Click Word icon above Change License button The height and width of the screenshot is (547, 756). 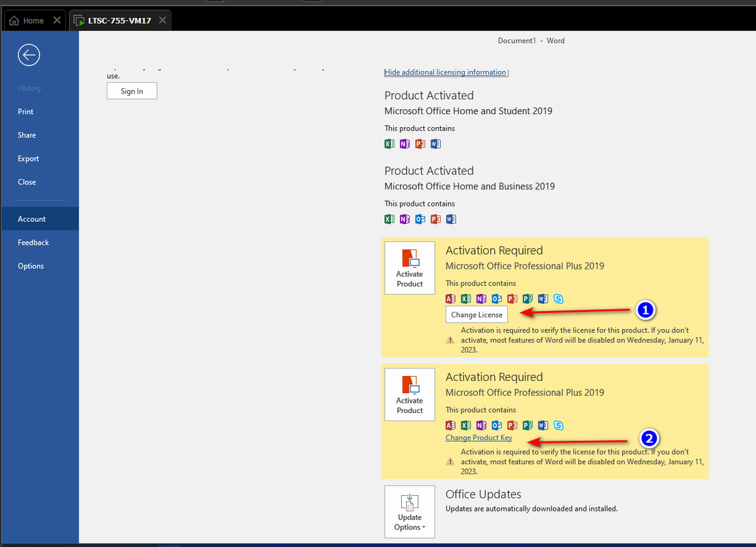[543, 299]
